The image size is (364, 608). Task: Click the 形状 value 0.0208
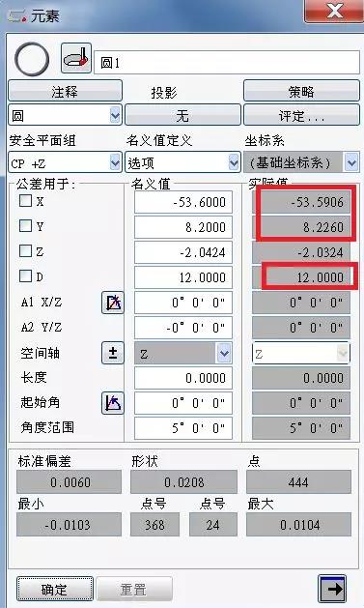pos(184,482)
